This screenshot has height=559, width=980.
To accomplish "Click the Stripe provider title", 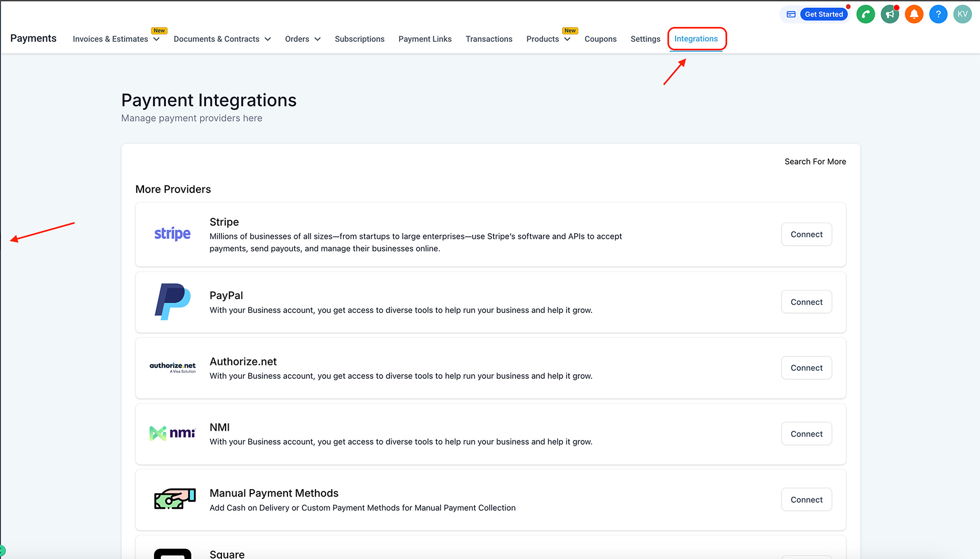I will 224,222.
